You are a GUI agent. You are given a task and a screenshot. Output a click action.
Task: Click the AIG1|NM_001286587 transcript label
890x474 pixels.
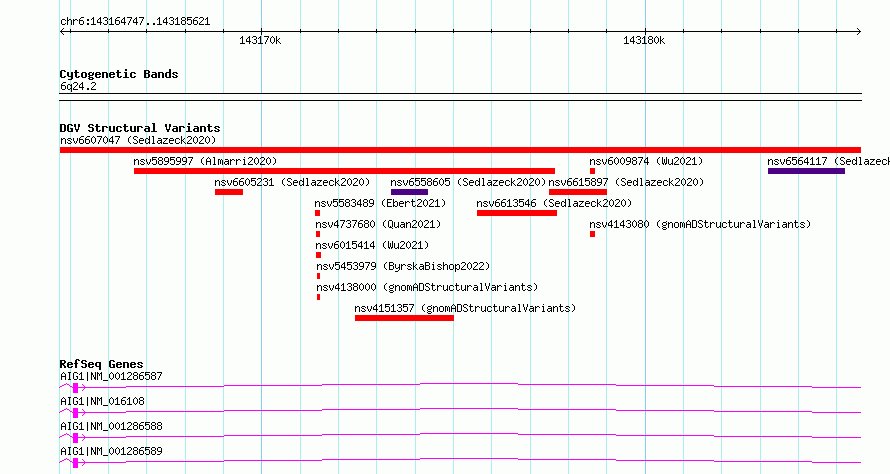click(111, 376)
